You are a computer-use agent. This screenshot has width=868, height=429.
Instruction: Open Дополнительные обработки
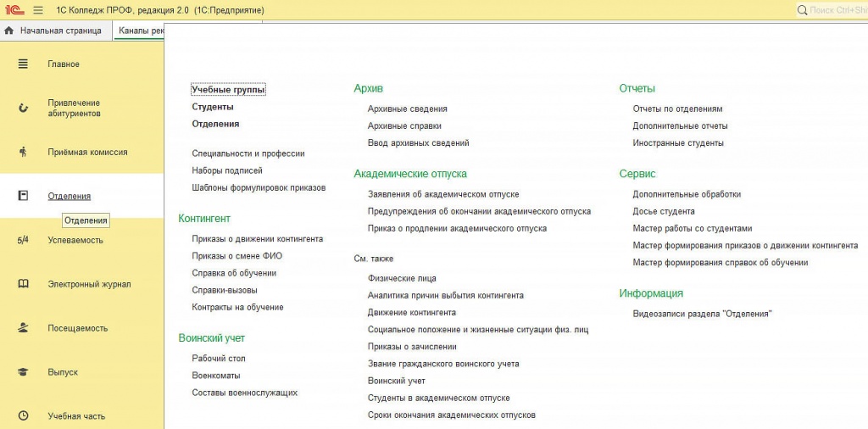click(687, 194)
